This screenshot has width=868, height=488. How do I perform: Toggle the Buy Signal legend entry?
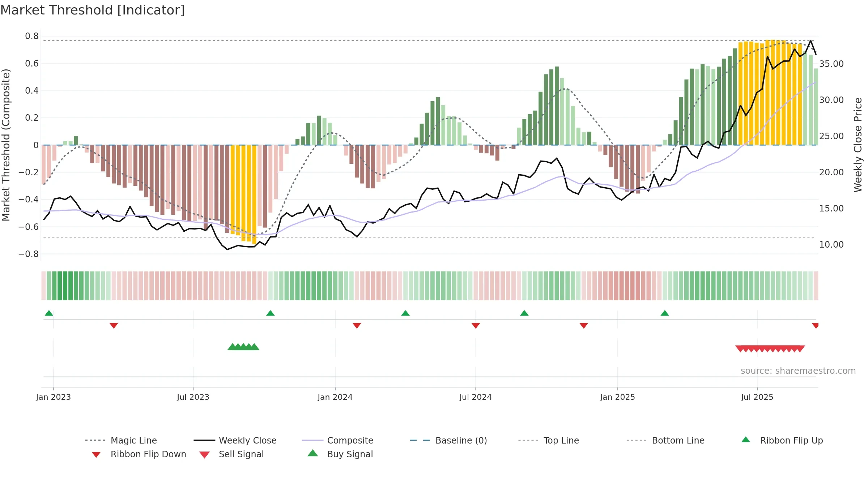(x=340, y=454)
